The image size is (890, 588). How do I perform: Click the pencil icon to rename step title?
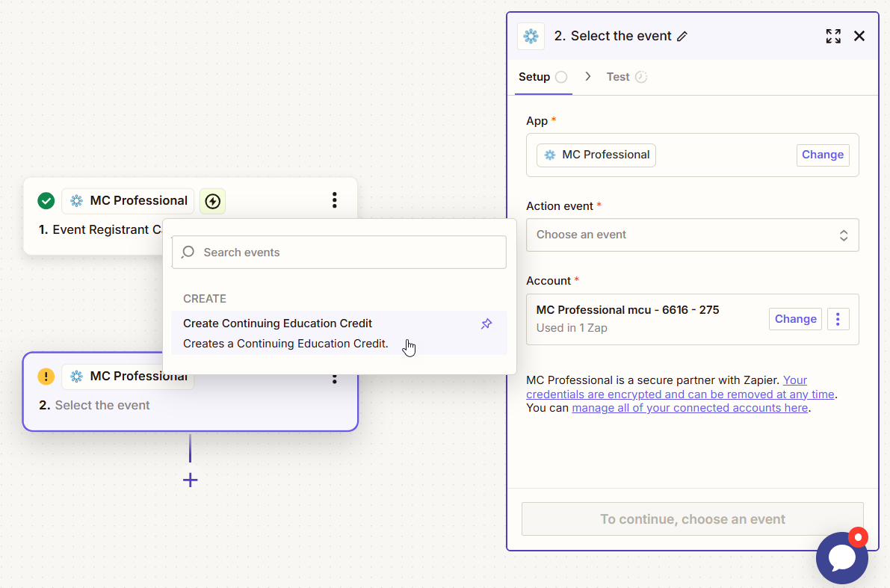682,37
